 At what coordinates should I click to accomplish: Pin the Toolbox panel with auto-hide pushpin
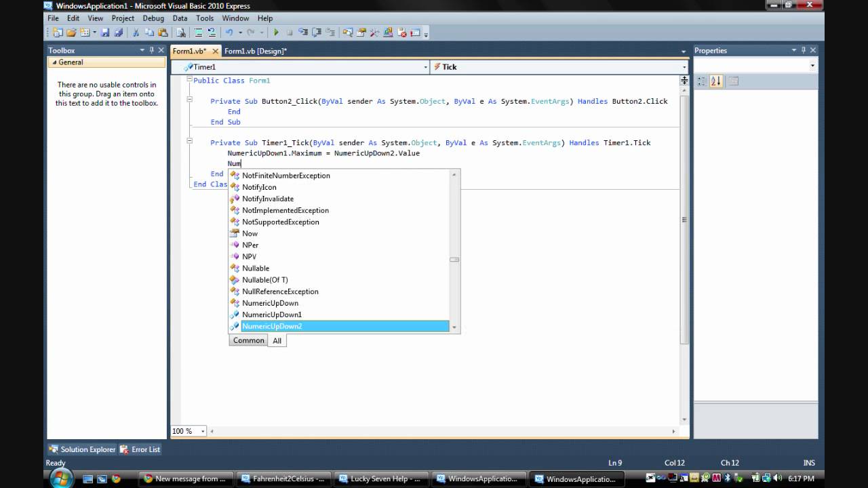pyautogui.click(x=151, y=50)
